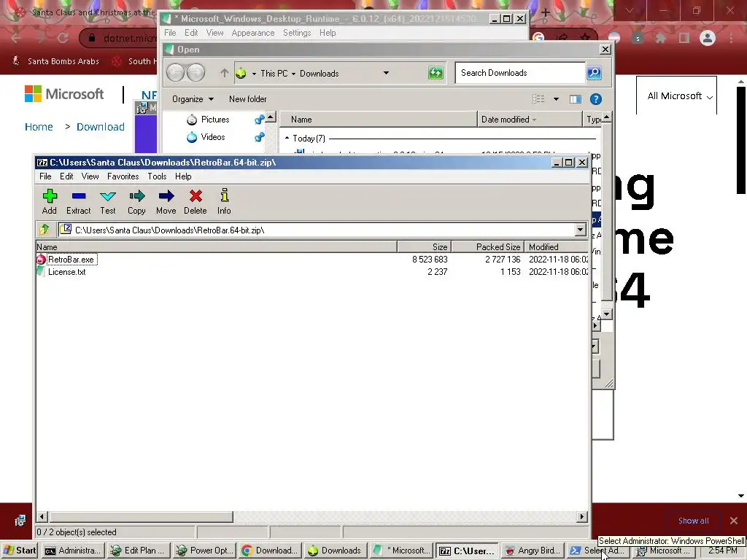Open Chrome extensions puzzle icon

(x=660, y=38)
